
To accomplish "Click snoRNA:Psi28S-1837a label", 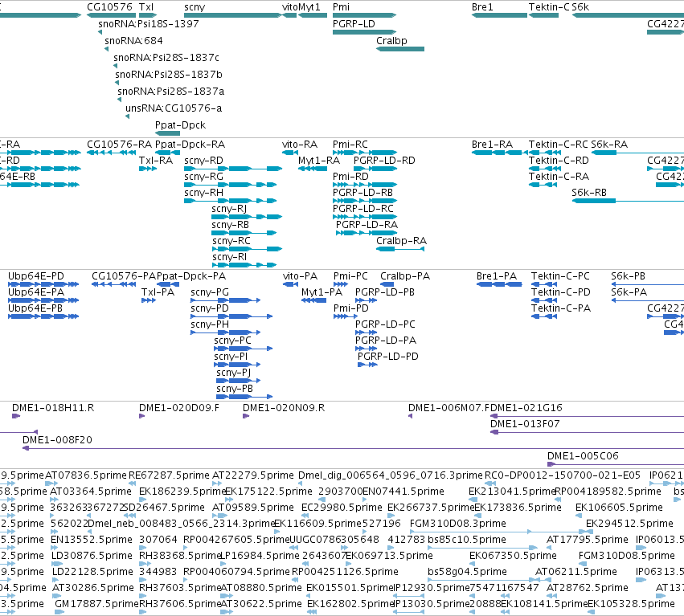I will click(x=171, y=91).
